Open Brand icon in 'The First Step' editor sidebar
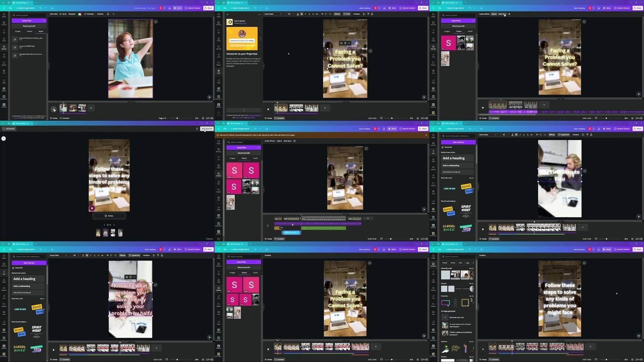Screen dimensions: 644x362 tap(433, 160)
